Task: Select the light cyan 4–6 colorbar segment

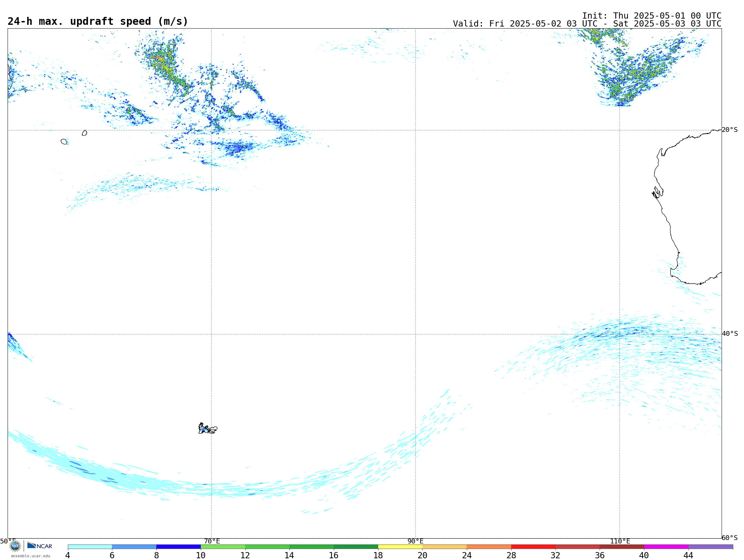Action: pyautogui.click(x=90, y=547)
